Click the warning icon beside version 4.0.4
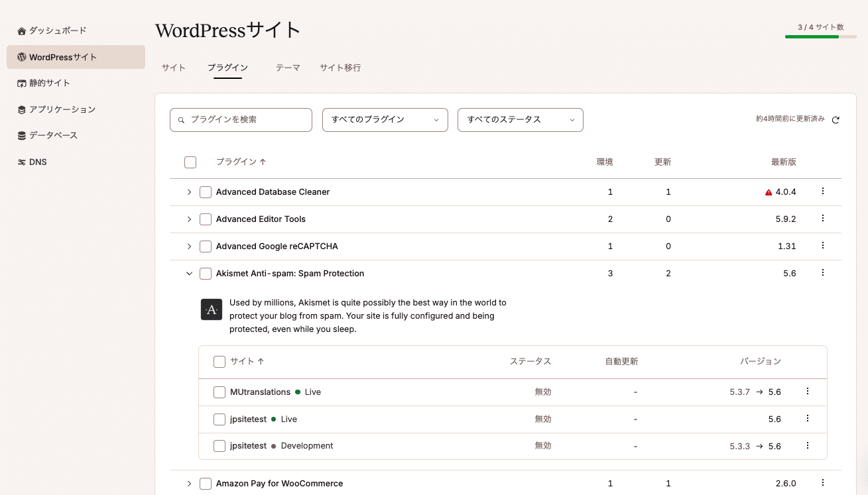Screen dimensions: 868x495 tap(768, 192)
